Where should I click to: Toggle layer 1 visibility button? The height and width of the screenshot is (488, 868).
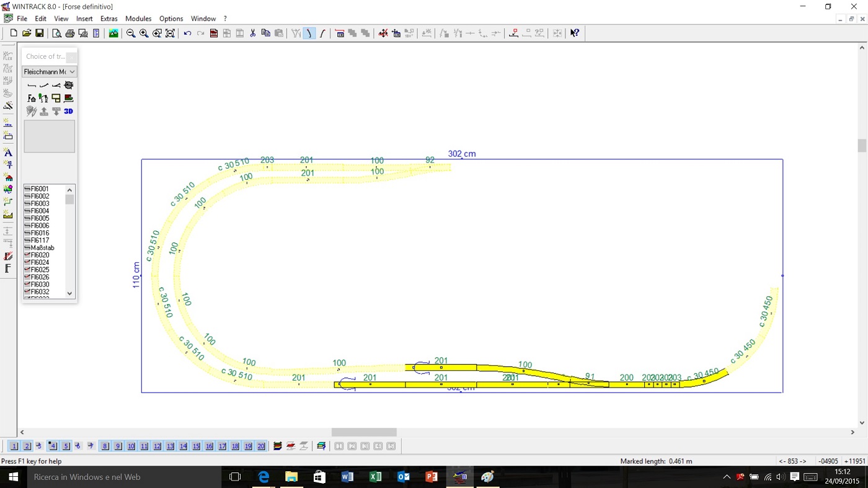pyautogui.click(x=14, y=446)
